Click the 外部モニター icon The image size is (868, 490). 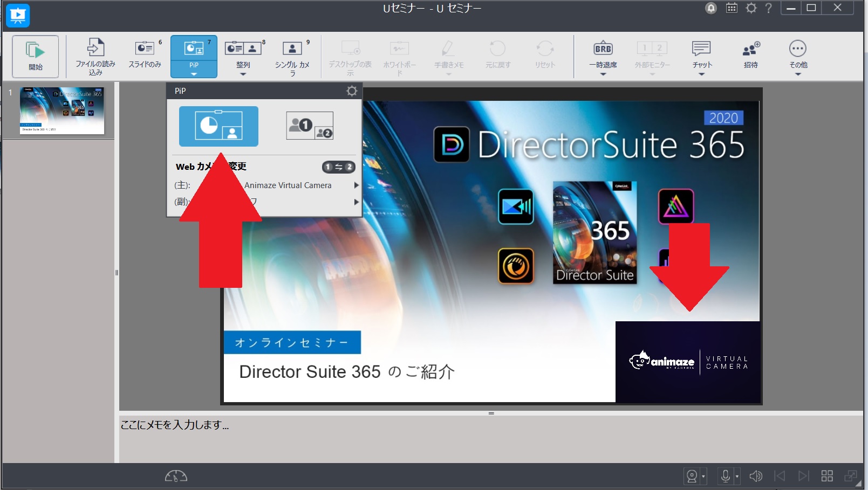tap(652, 53)
